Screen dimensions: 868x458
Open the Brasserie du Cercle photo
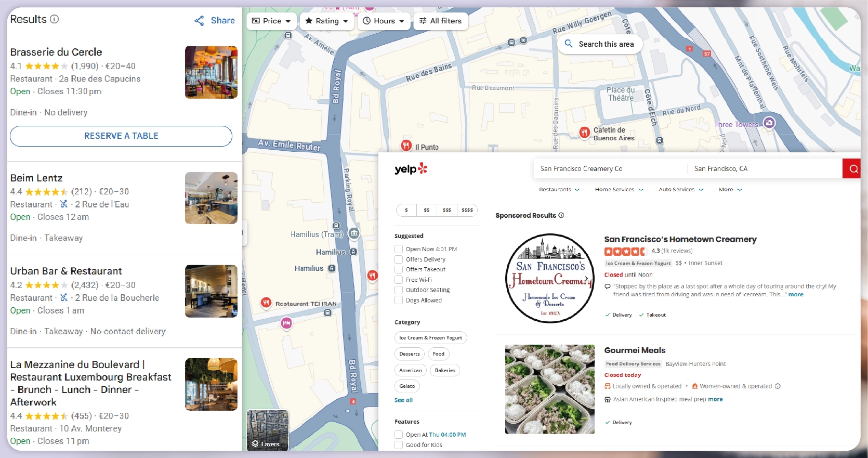(x=211, y=72)
